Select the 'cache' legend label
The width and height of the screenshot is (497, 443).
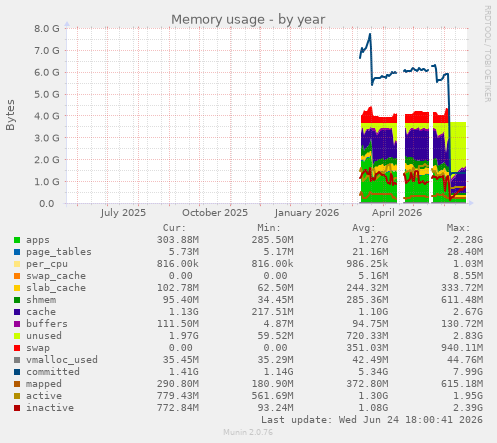(41, 312)
